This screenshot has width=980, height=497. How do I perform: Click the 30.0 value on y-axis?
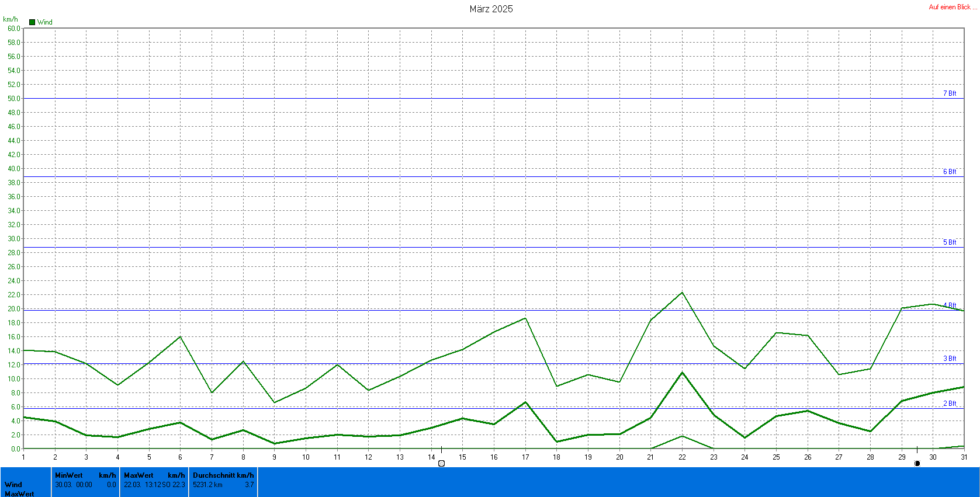[13, 239]
